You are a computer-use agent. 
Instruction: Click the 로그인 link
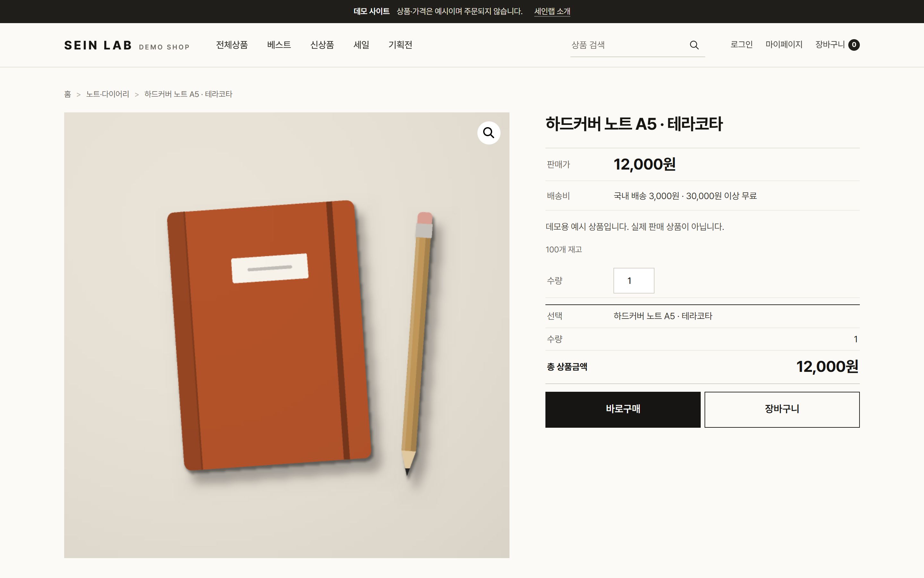741,45
